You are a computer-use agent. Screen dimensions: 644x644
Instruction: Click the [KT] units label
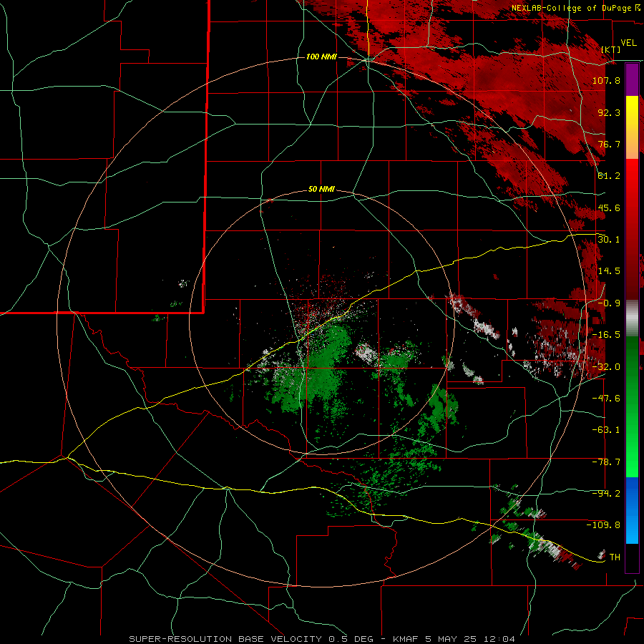(611, 49)
